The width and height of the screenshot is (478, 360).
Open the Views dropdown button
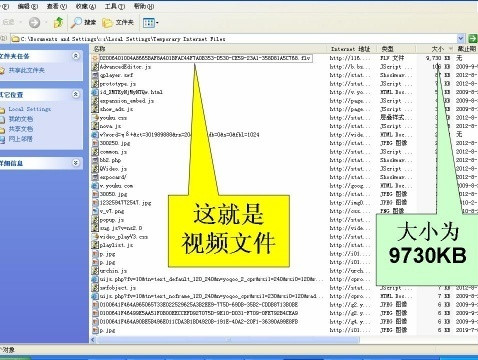pos(150,22)
